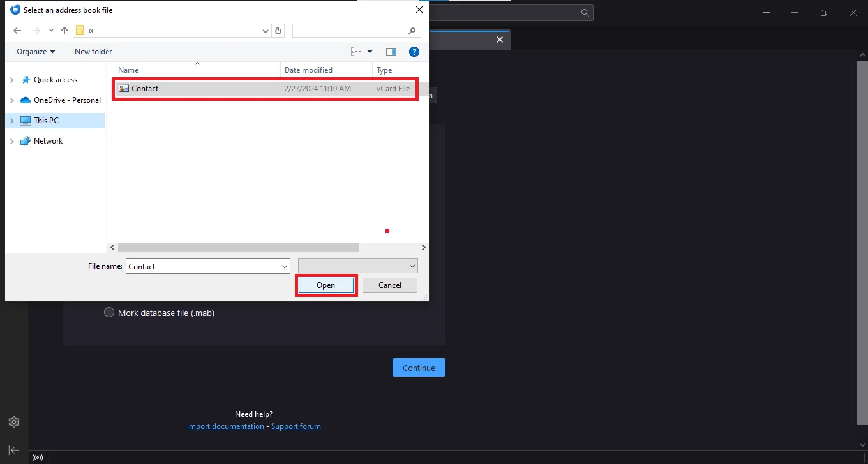Select OneDrive - Personal
This screenshot has width=868, height=464.
67,100
